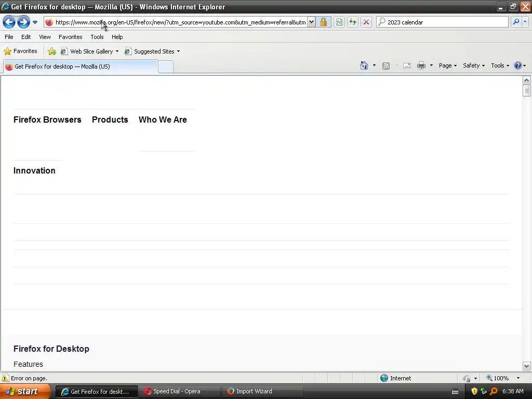This screenshot has height=399, width=532.
Task: Expand the address bar autocomplete dropdown
Action: pyautogui.click(x=311, y=22)
